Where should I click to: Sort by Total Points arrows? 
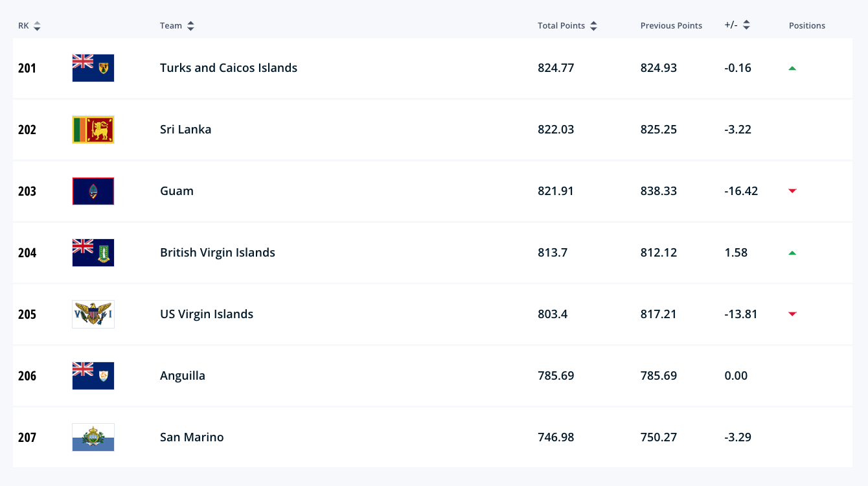point(593,26)
